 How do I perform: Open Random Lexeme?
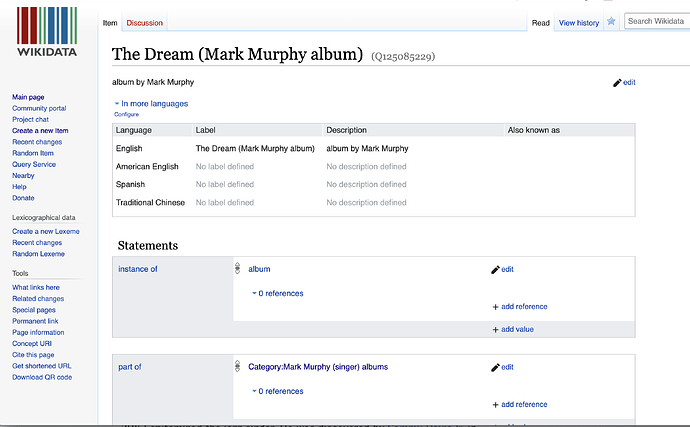[38, 254]
